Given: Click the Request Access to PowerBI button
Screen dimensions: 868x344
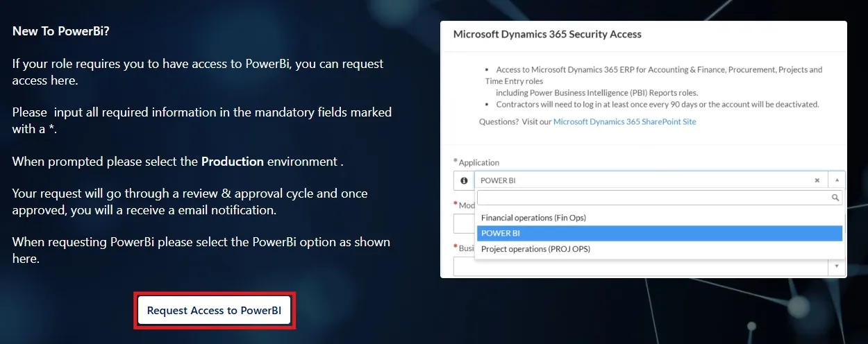Looking at the screenshot, I should pos(214,310).
